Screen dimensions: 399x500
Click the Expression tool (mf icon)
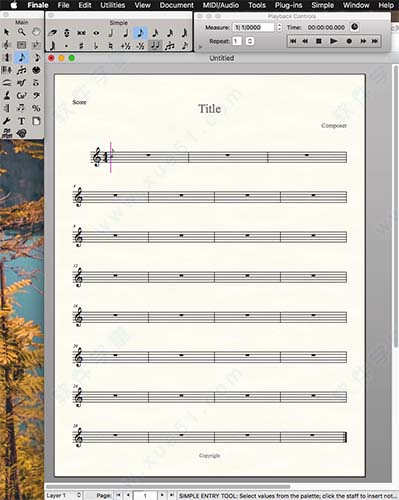click(22, 83)
